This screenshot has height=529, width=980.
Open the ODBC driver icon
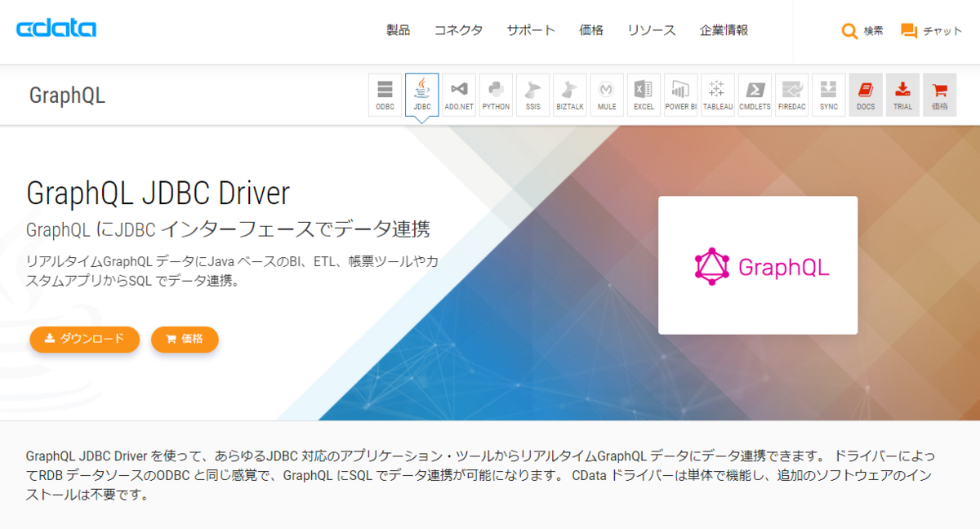click(385, 95)
